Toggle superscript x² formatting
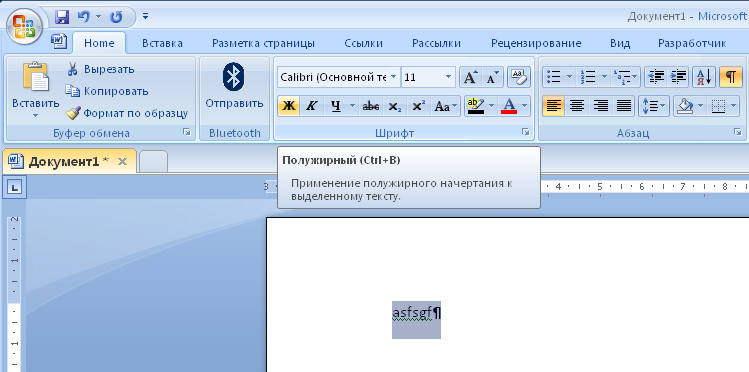 (x=418, y=106)
